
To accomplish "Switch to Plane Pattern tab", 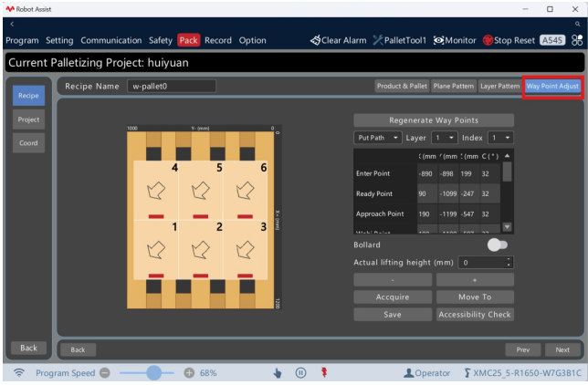I will point(454,86).
